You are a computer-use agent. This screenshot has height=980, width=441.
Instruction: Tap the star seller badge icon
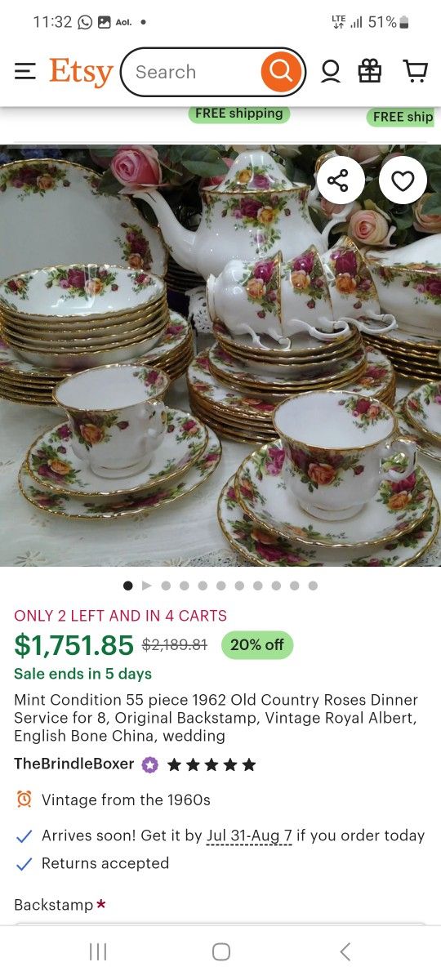pos(150,765)
